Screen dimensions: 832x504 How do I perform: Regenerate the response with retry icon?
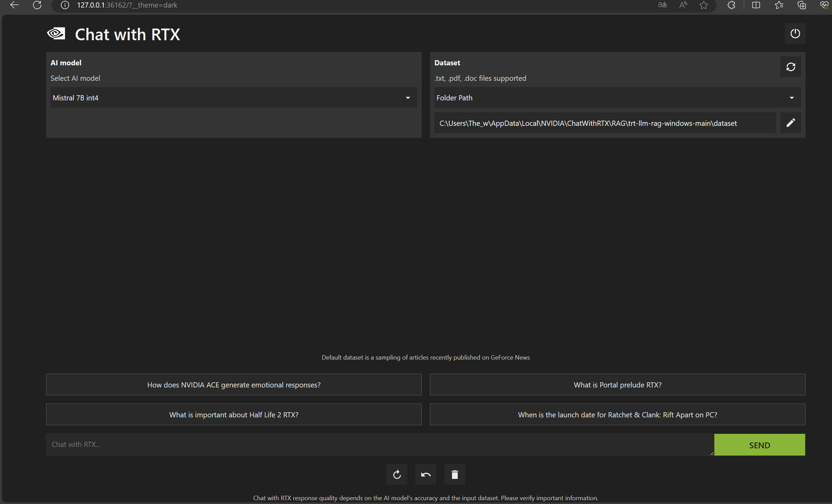(397, 474)
